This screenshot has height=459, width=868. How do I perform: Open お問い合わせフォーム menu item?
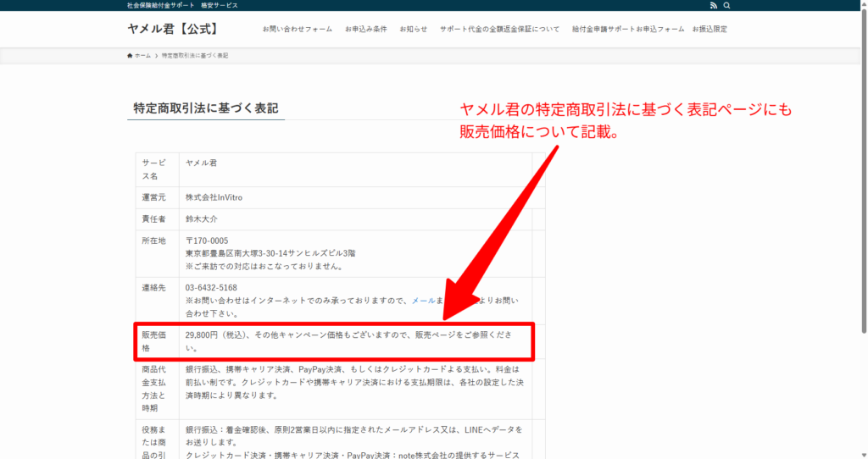tap(298, 30)
